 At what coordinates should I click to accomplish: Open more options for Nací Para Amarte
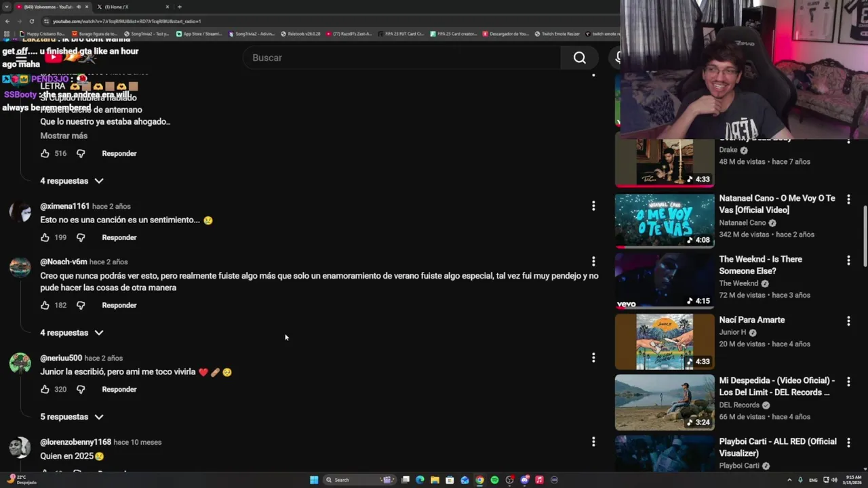(848, 321)
